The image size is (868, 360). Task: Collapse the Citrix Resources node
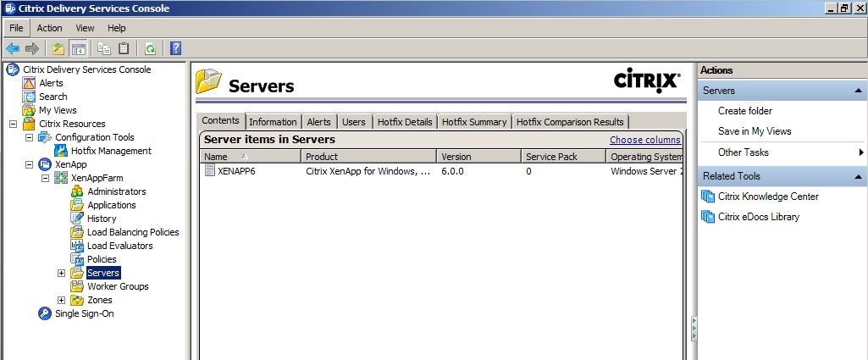[14, 124]
